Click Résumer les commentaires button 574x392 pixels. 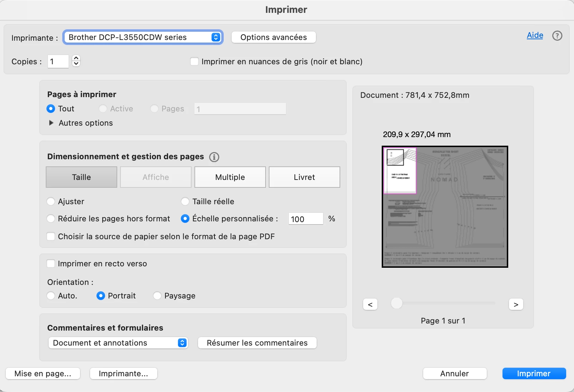tap(257, 343)
